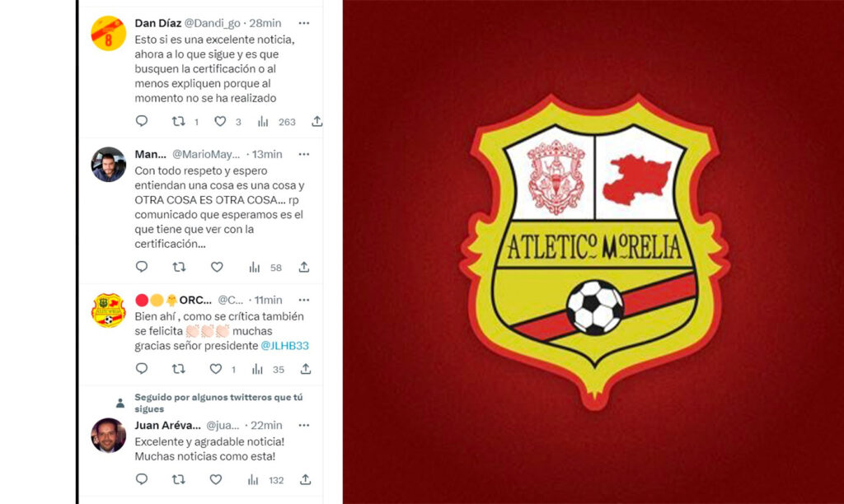This screenshot has height=504, width=844.
Task: Like Dan Díaz's tweet
Action: point(219,122)
